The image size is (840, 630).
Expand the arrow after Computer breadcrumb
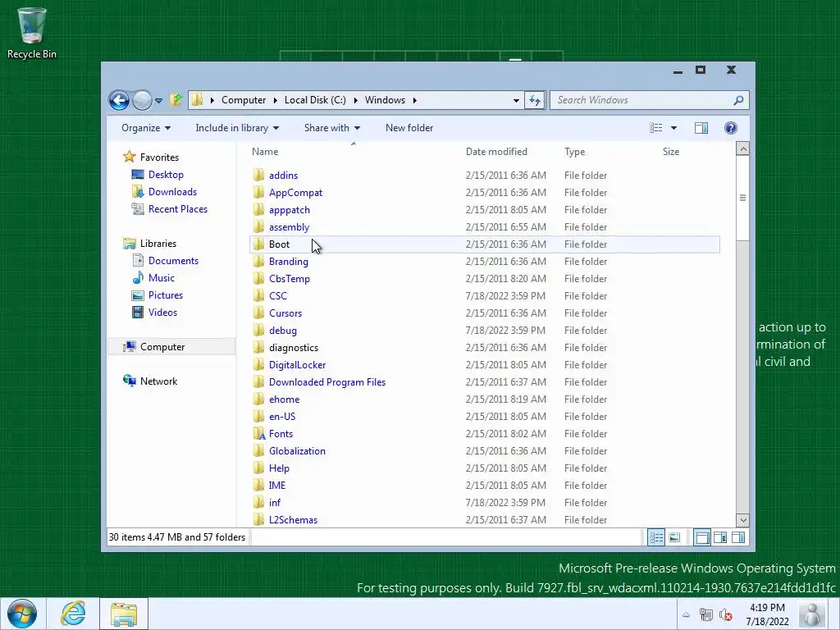[x=276, y=100]
